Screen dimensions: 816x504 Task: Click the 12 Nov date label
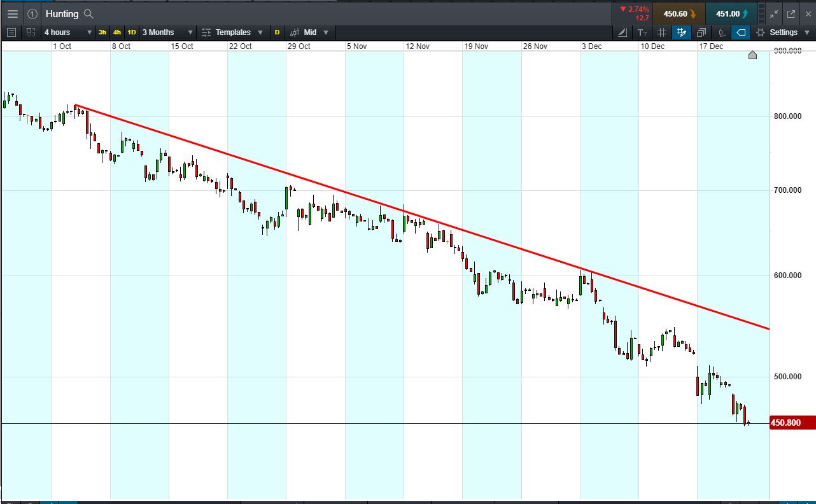(418, 46)
